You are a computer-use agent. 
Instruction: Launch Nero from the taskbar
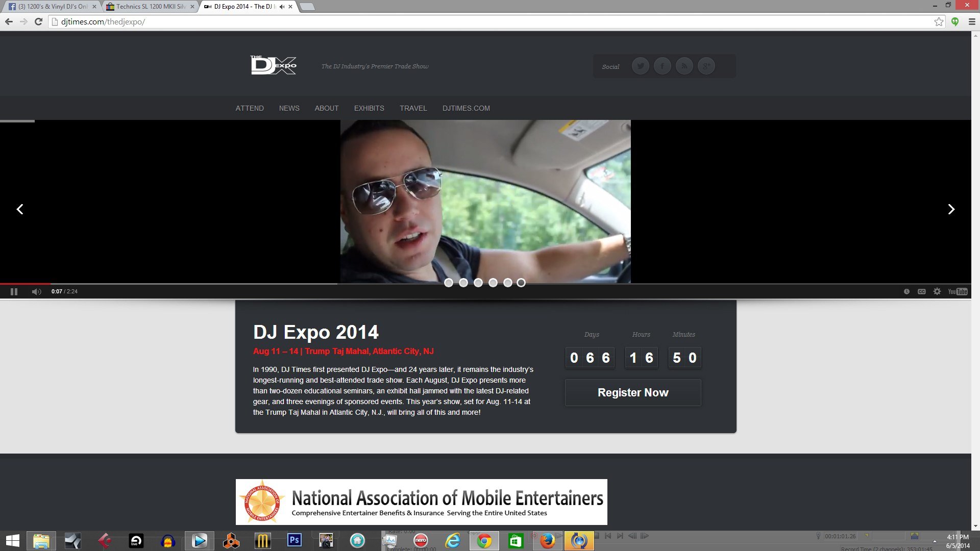421,540
